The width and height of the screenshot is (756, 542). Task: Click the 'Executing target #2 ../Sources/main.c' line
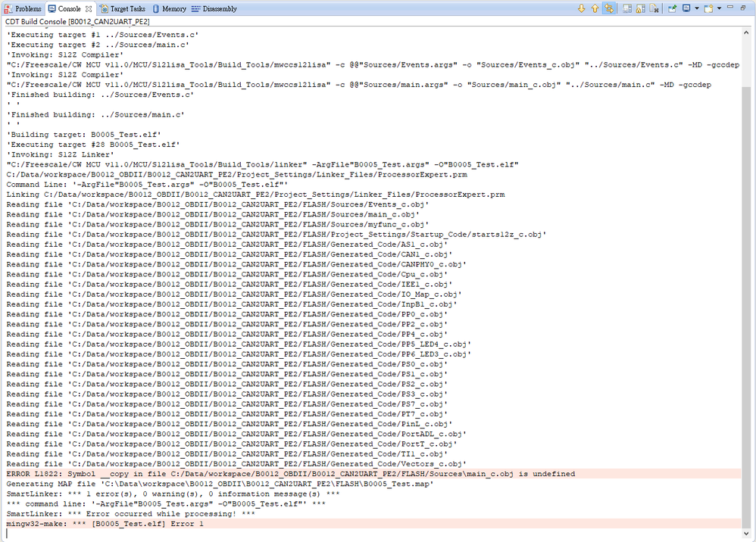(x=98, y=45)
